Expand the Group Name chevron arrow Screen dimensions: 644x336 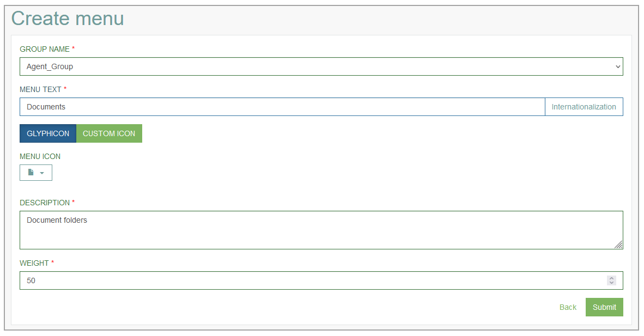(618, 66)
